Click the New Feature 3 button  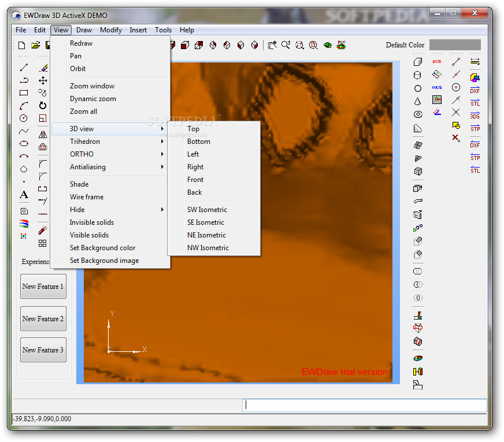[43, 350]
